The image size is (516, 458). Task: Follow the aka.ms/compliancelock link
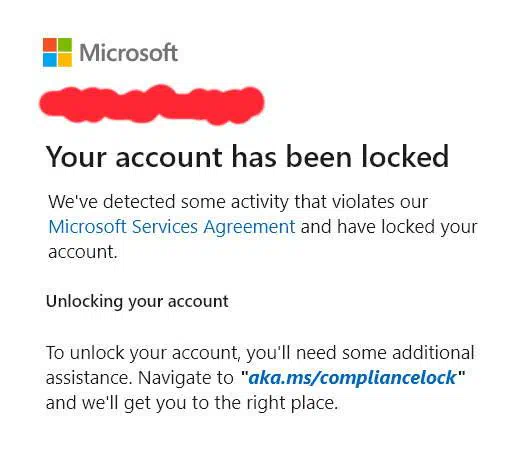352,378
